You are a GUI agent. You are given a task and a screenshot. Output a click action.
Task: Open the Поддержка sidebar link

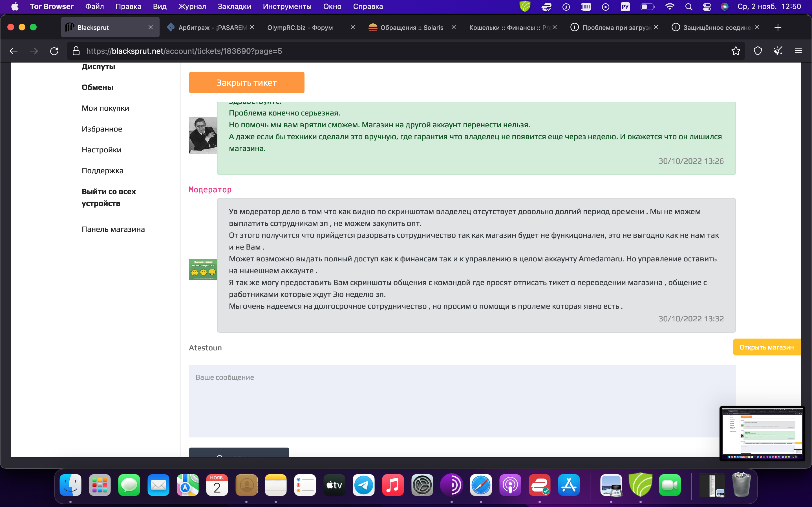tap(102, 171)
